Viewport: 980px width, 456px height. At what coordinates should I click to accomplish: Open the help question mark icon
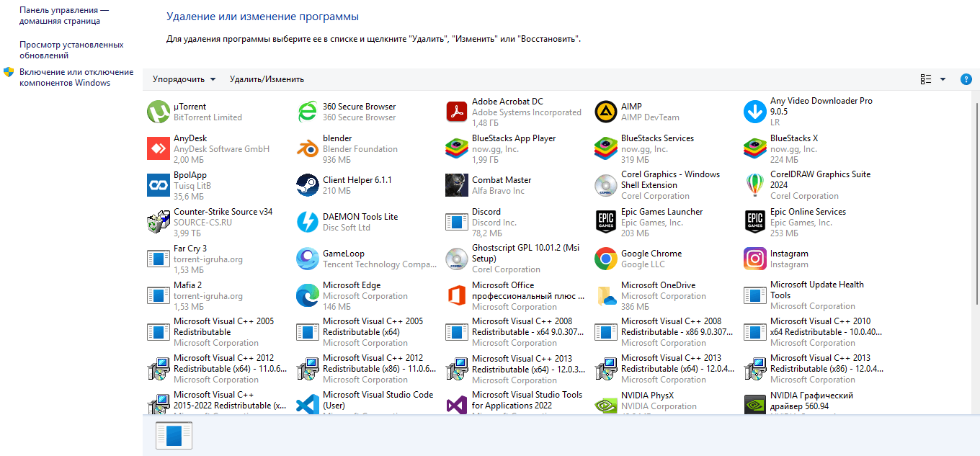966,79
